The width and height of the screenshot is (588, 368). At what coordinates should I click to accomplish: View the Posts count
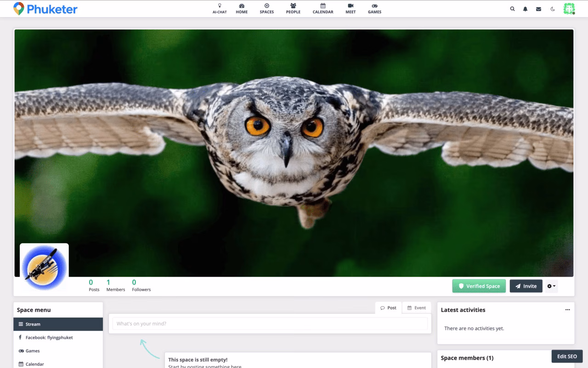(x=94, y=285)
